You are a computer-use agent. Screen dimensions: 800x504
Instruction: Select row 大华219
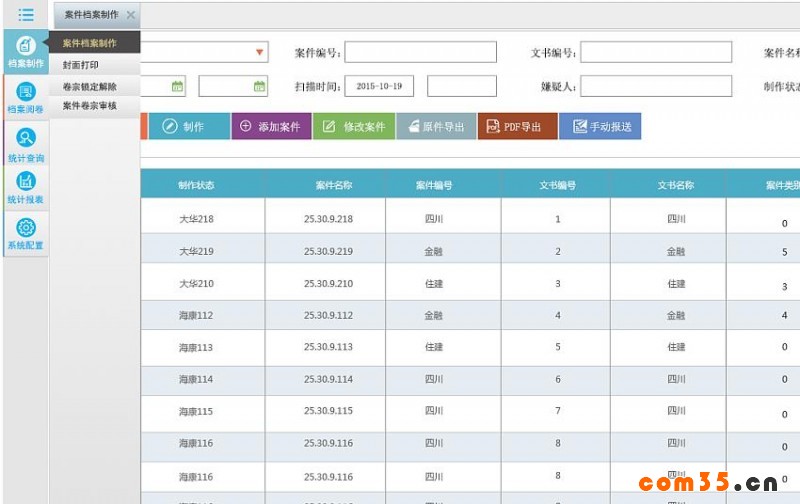[x=470, y=248]
